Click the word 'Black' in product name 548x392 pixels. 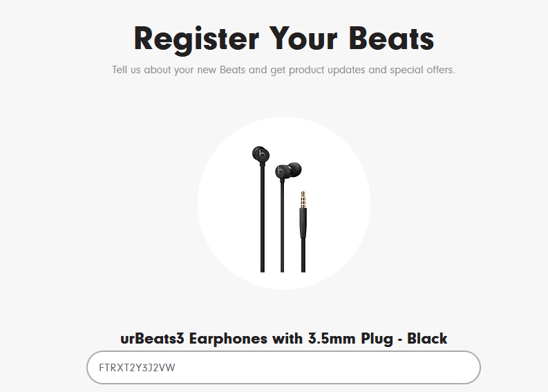coord(427,339)
